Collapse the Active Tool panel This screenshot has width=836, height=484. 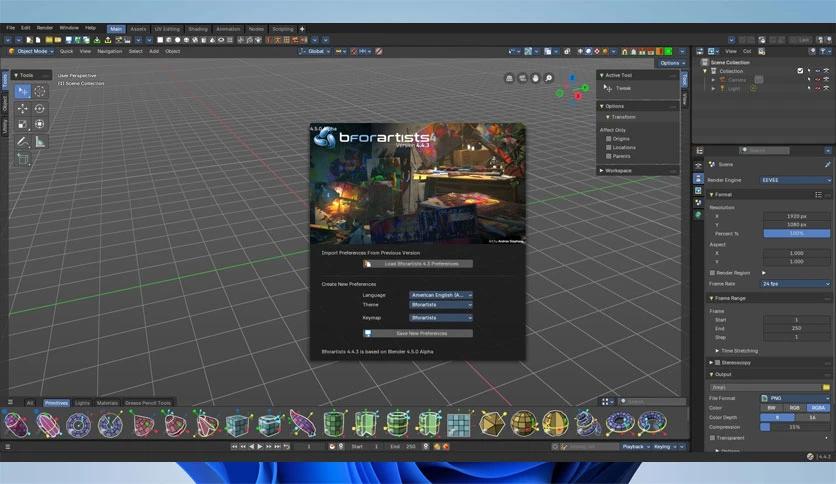pos(638,75)
